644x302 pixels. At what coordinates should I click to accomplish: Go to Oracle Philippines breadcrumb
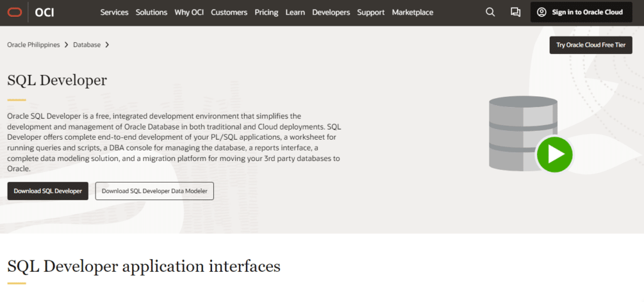tap(33, 45)
